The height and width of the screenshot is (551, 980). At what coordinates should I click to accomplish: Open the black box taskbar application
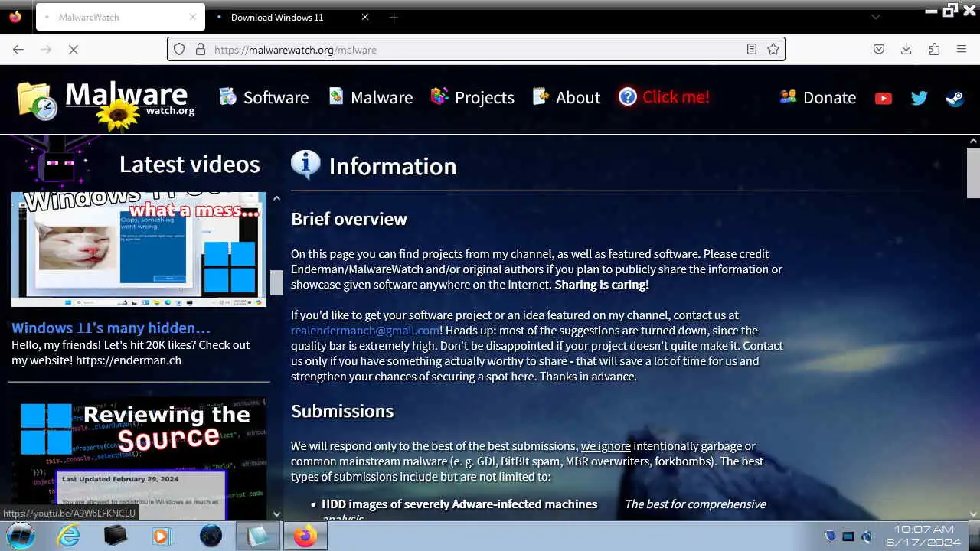pos(116,536)
